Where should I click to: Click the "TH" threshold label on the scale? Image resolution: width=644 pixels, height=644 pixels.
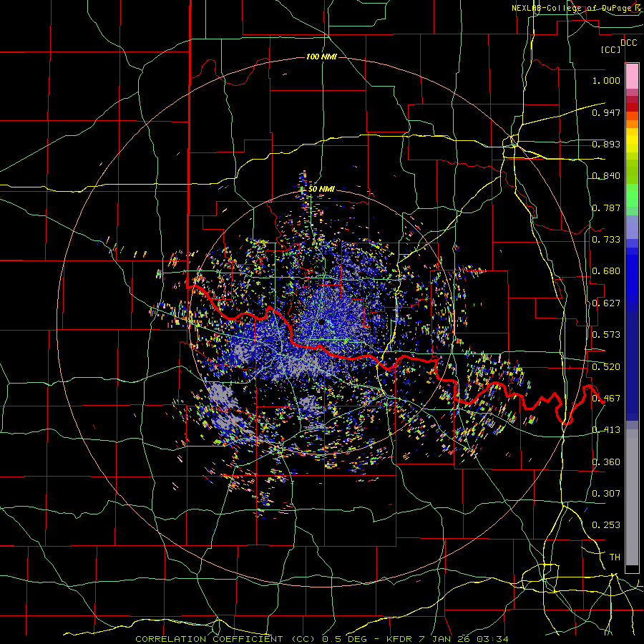[x=615, y=557]
